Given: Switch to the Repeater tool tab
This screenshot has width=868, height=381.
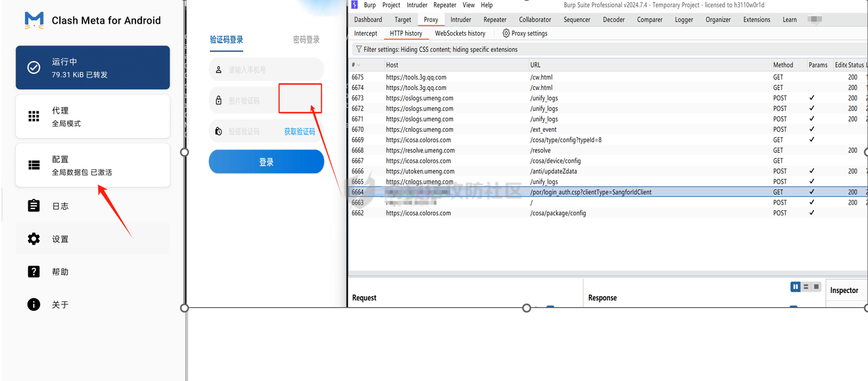Looking at the screenshot, I should click(x=495, y=19).
